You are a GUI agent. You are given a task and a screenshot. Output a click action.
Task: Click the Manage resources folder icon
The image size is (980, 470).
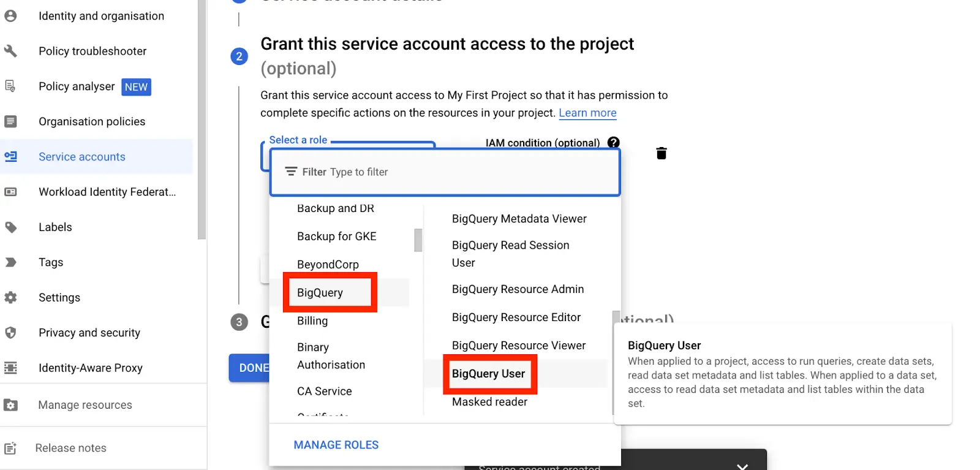tap(10, 405)
